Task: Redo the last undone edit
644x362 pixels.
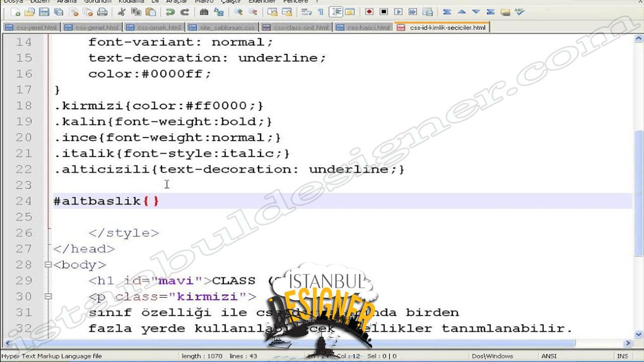Action: pyautogui.click(x=185, y=12)
